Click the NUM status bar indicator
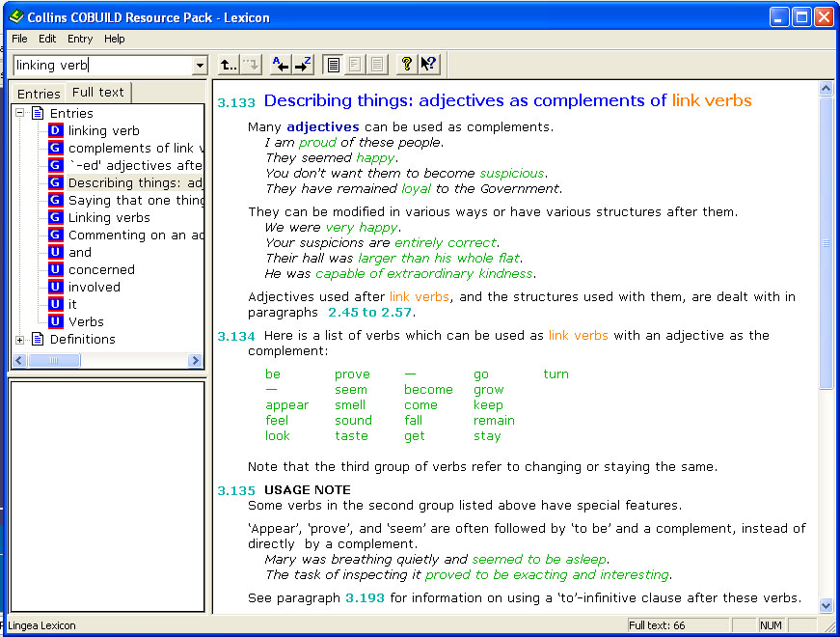Image resolution: width=840 pixels, height=637 pixels. pyautogui.click(x=771, y=625)
